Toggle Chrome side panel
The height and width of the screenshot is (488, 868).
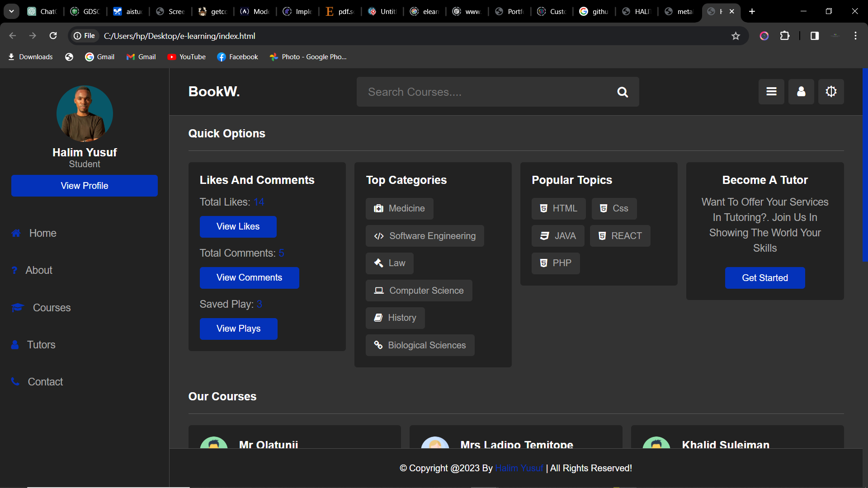point(815,36)
